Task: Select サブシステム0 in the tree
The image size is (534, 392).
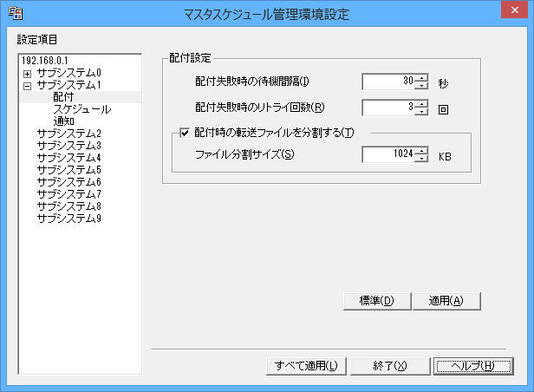Action: pyautogui.click(x=68, y=73)
